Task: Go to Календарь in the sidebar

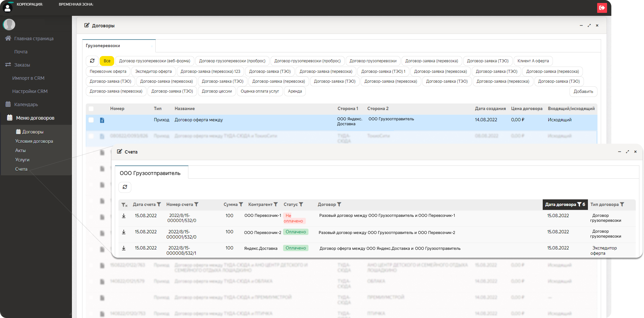Action: tap(26, 104)
